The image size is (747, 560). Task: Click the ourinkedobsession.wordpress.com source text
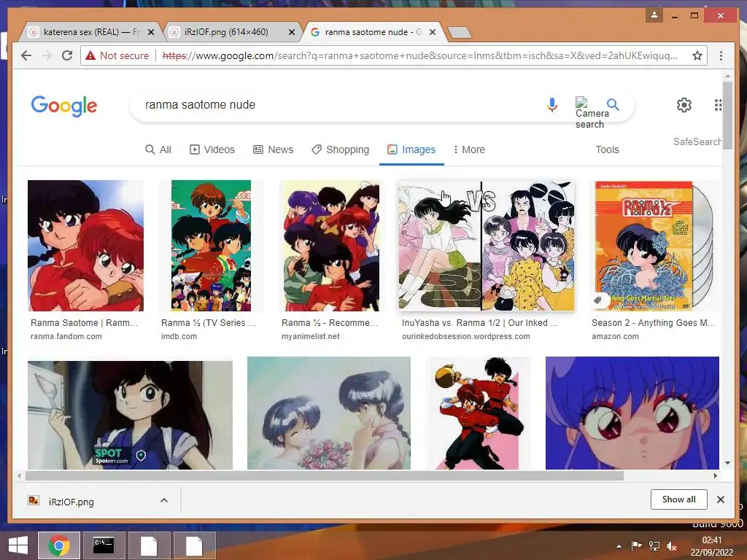coord(466,336)
